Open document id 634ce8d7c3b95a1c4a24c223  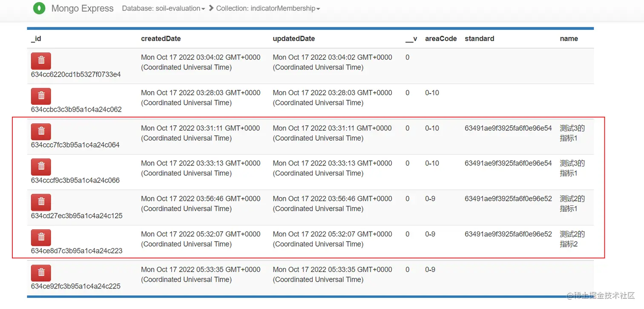(77, 251)
